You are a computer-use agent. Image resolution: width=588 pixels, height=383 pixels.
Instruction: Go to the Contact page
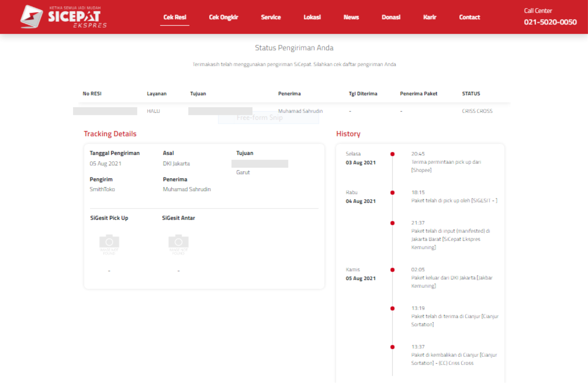pyautogui.click(x=469, y=17)
